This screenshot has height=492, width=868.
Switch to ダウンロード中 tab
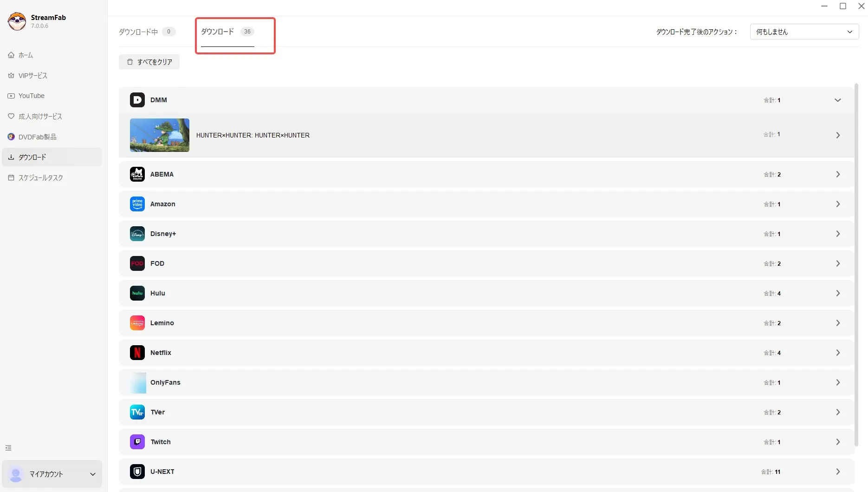(x=147, y=32)
